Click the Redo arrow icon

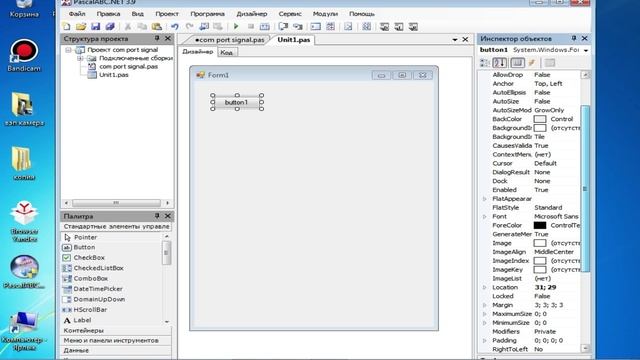tap(189, 27)
